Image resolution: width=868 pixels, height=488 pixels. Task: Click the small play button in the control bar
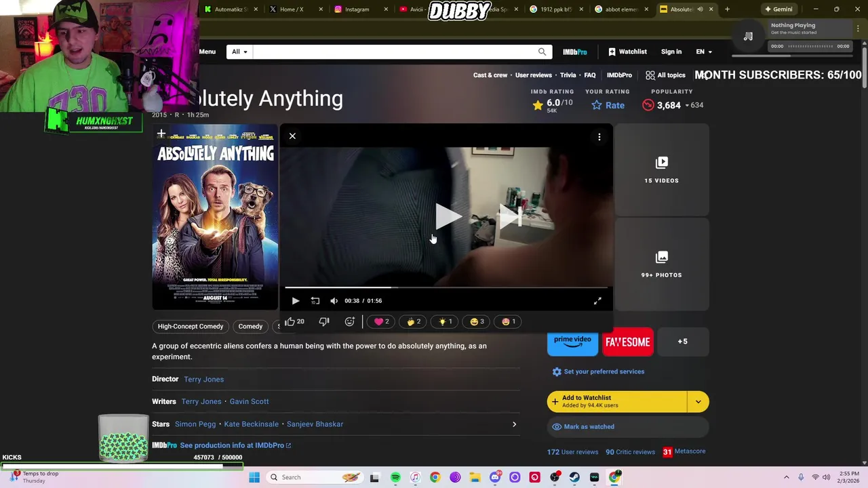click(x=296, y=301)
